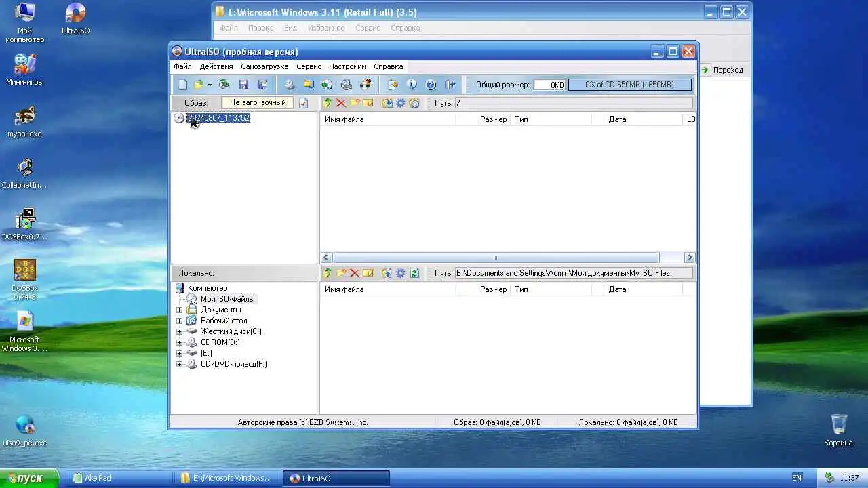Image resolution: width=868 pixels, height=488 pixels.
Task: Click the Mount to virtual drive icon
Action: click(x=347, y=85)
